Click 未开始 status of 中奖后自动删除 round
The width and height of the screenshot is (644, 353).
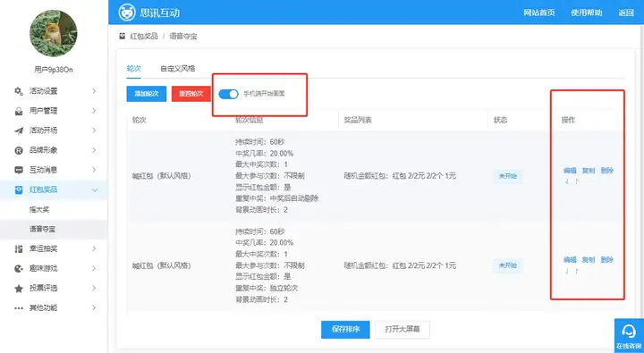[508, 176]
